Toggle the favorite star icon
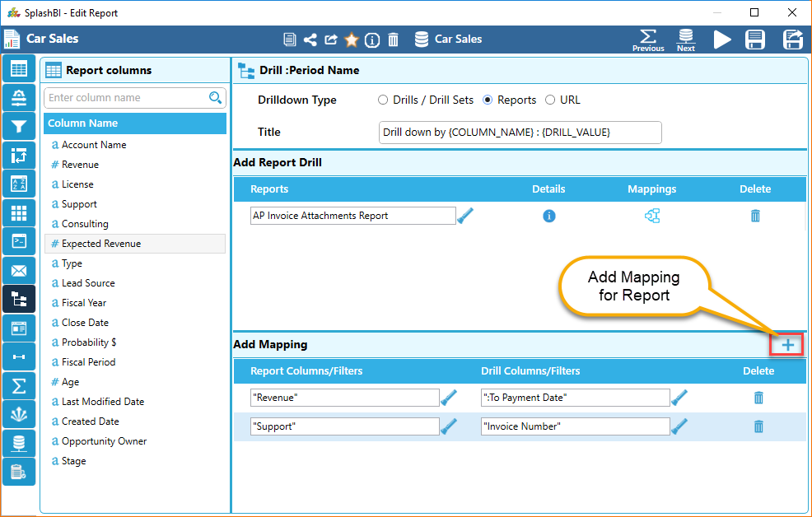 352,40
